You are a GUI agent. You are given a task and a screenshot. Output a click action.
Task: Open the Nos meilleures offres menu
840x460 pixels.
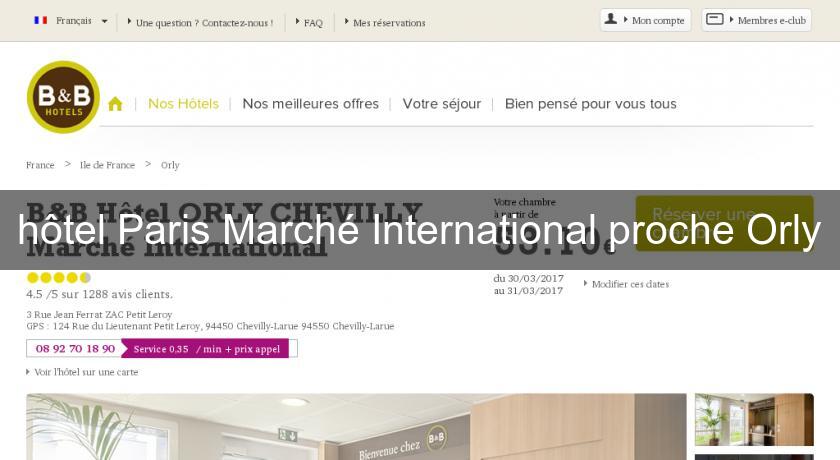pos(311,104)
